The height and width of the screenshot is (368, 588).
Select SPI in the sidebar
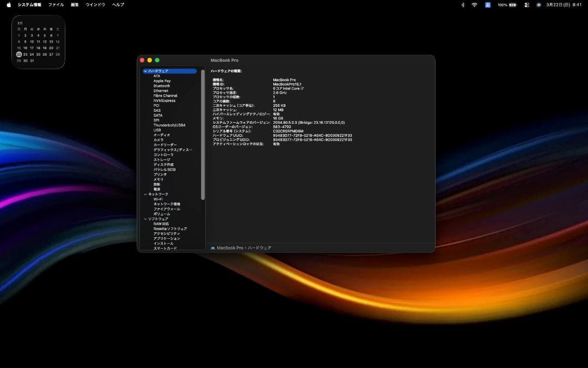click(x=156, y=120)
